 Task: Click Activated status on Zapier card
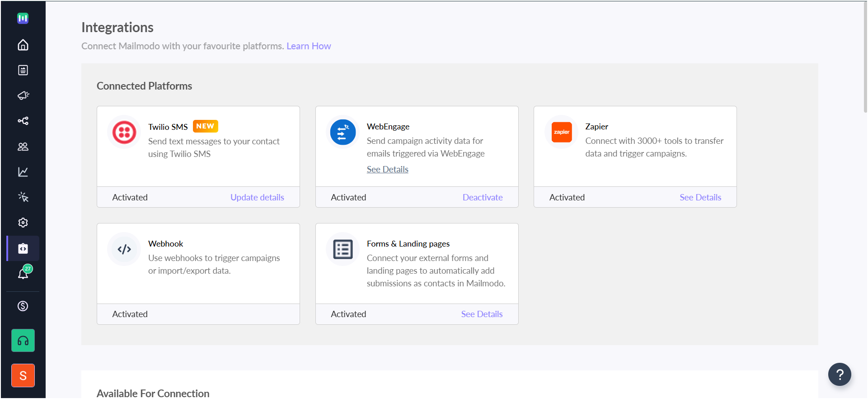[567, 197]
